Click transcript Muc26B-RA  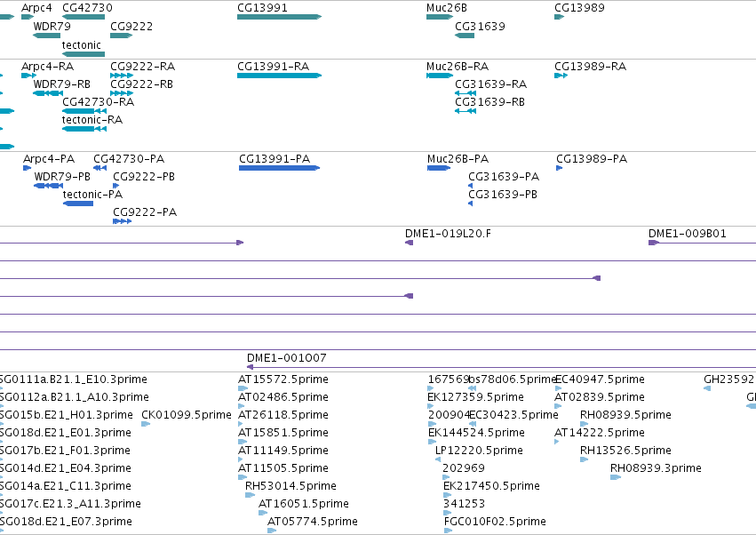click(458, 66)
